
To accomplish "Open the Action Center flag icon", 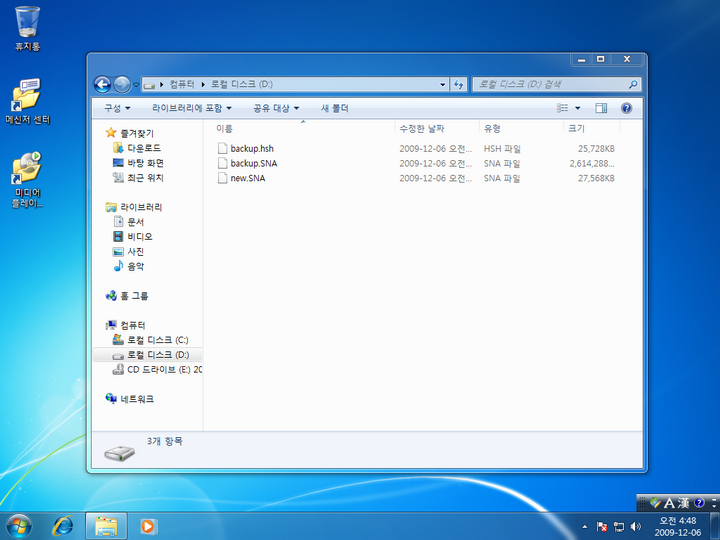I will coord(602,527).
